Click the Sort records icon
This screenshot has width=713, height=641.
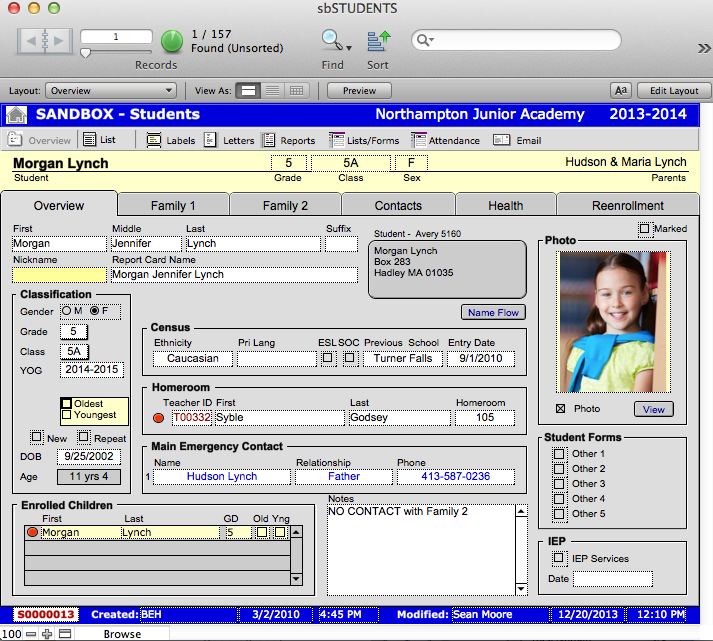pos(378,41)
